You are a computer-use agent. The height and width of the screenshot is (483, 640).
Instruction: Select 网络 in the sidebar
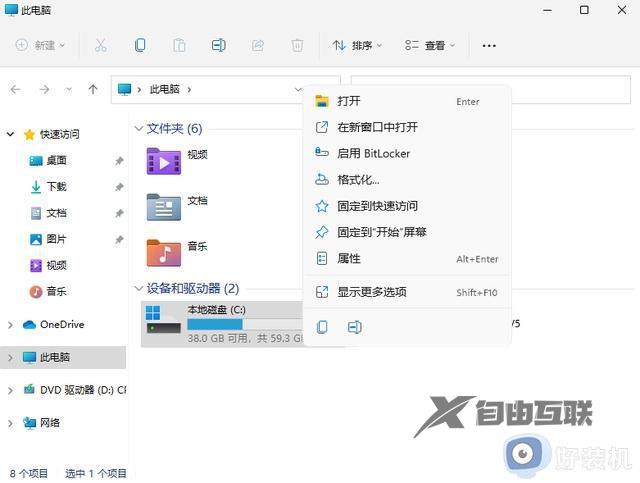pyautogui.click(x=50, y=423)
